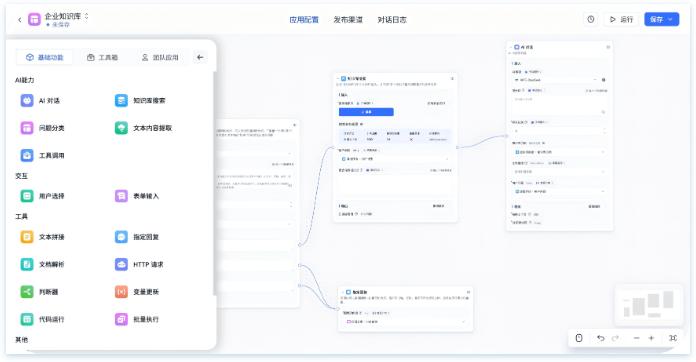Viewport: 696px width, 362px height.
Task: Click the prompt text area in AI 对话 node
Action: click(x=559, y=105)
